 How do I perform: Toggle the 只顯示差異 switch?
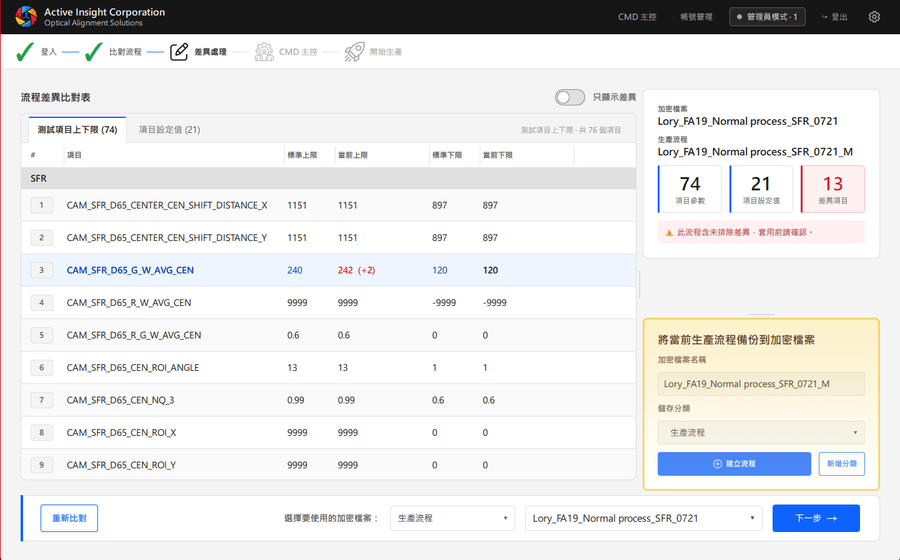(570, 97)
